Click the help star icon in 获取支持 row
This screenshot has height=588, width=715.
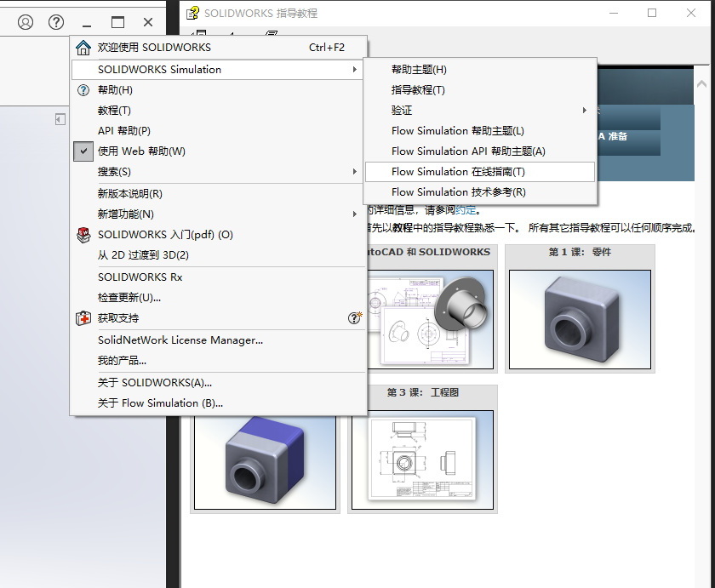coord(355,317)
